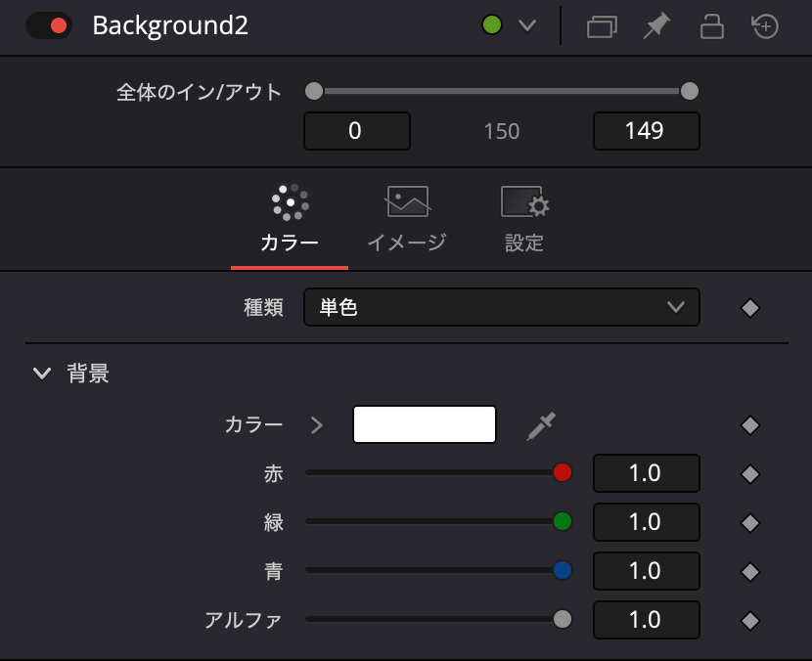Switch to the カラー tab icon
812x661 pixels.
click(289, 201)
